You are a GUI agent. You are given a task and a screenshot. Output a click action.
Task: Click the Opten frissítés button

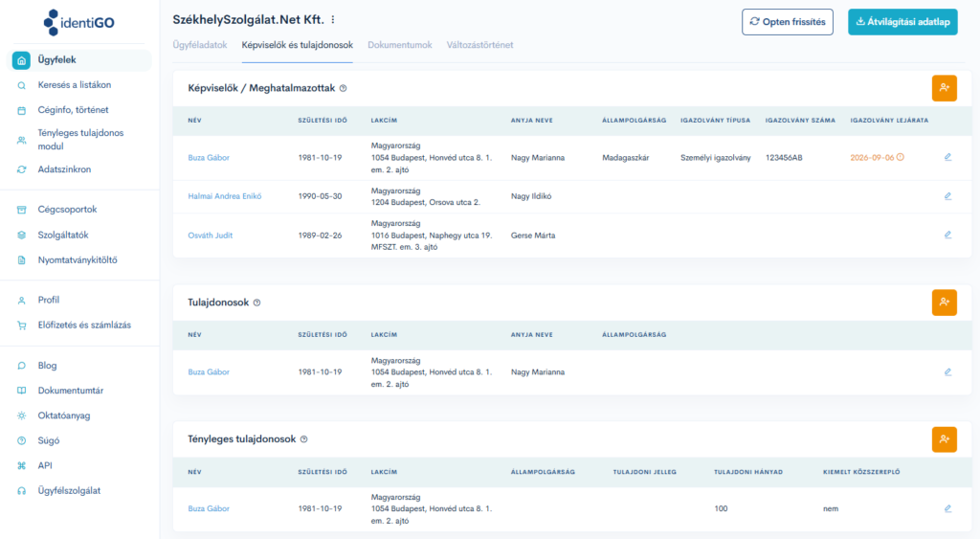(788, 22)
